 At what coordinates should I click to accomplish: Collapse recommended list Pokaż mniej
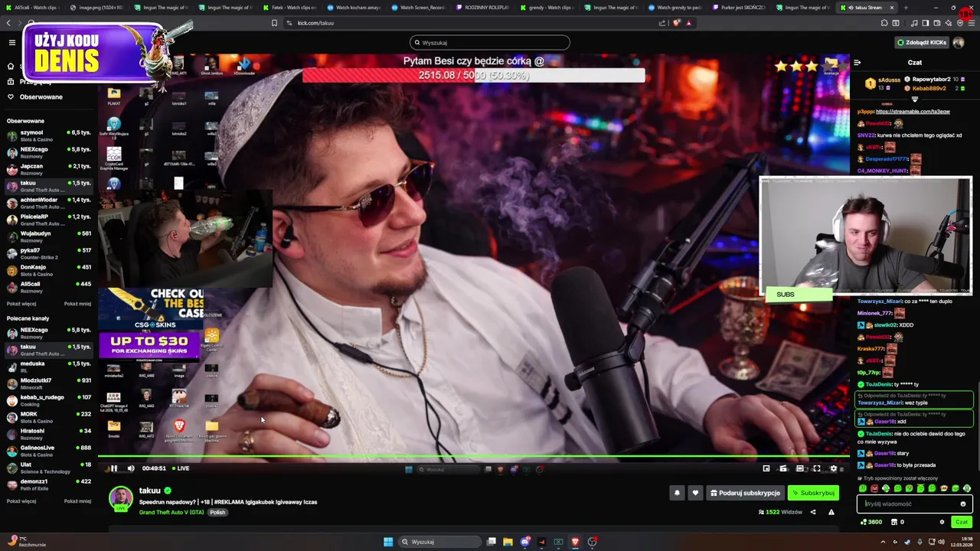point(77,501)
